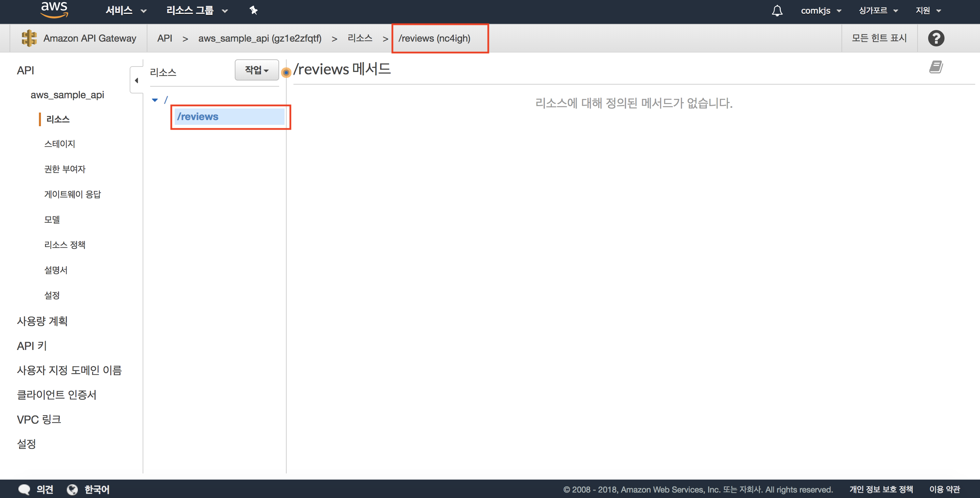Image resolution: width=980 pixels, height=498 pixels.
Task: Collapse the left navigation panel arrow
Action: (x=136, y=80)
